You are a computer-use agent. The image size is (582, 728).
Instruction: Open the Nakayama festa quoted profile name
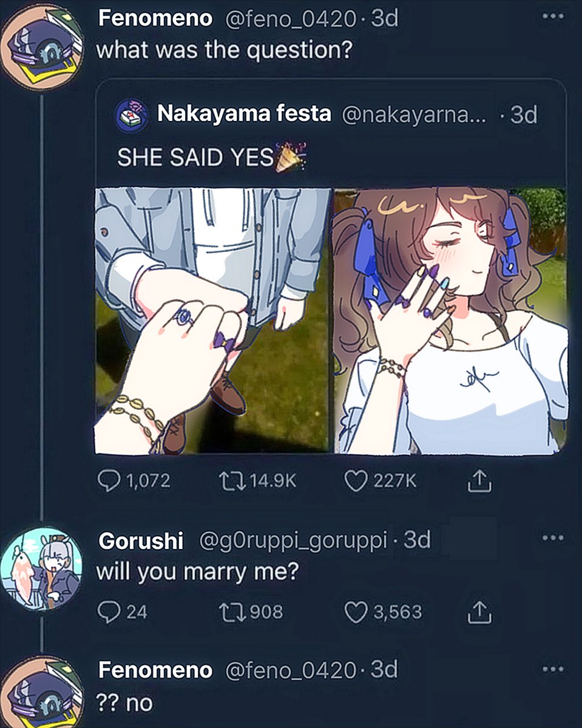point(244,114)
